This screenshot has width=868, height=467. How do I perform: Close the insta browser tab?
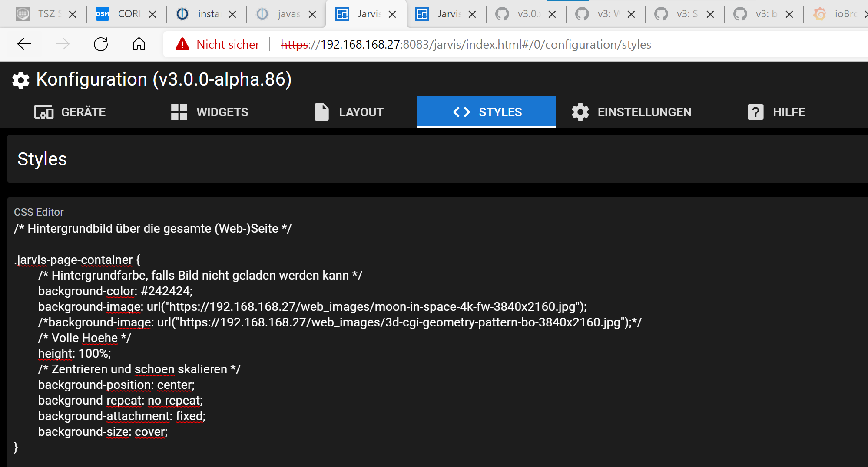tap(232, 14)
